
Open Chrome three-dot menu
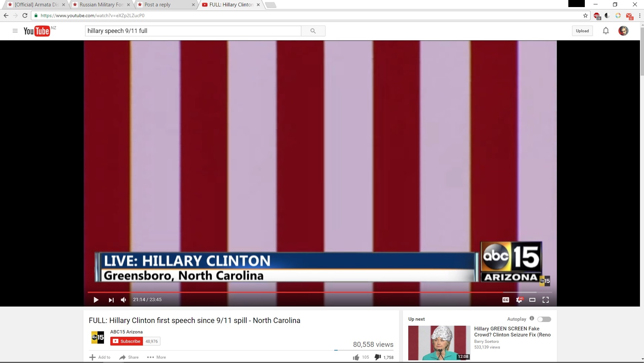(640, 15)
